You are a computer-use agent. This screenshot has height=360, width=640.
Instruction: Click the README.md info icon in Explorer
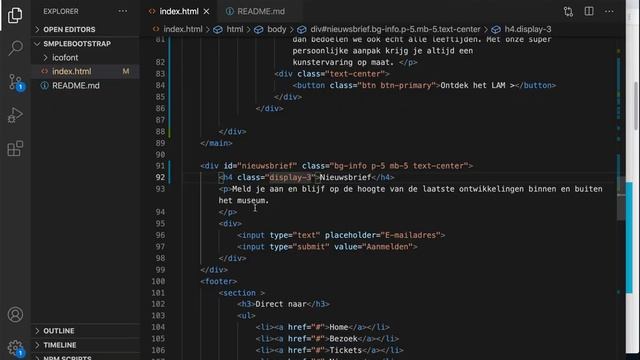point(44,85)
